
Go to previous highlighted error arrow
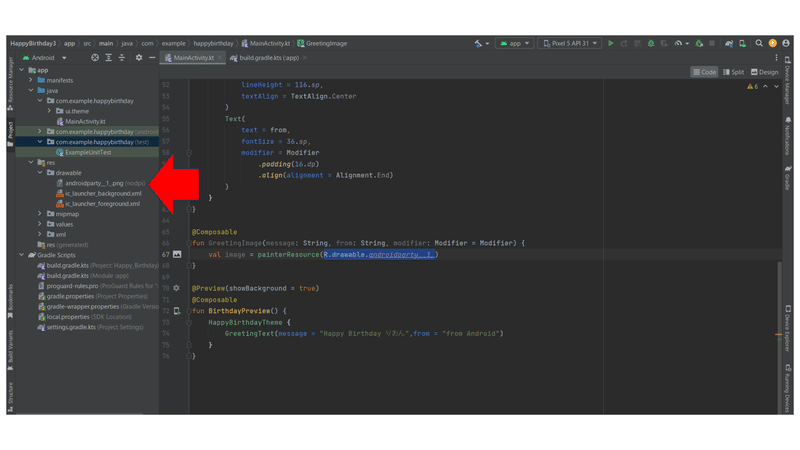click(x=765, y=86)
